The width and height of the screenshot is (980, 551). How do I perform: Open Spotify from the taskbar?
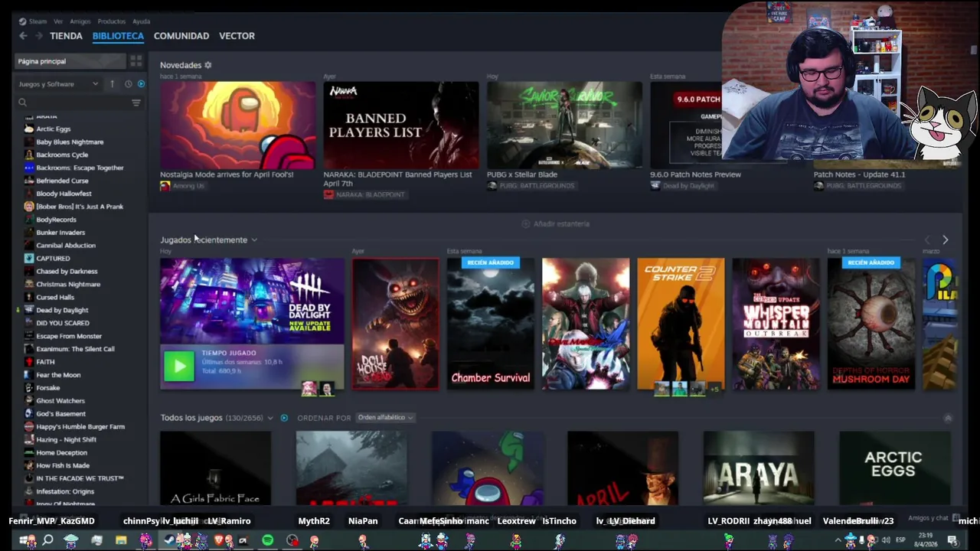tap(267, 541)
